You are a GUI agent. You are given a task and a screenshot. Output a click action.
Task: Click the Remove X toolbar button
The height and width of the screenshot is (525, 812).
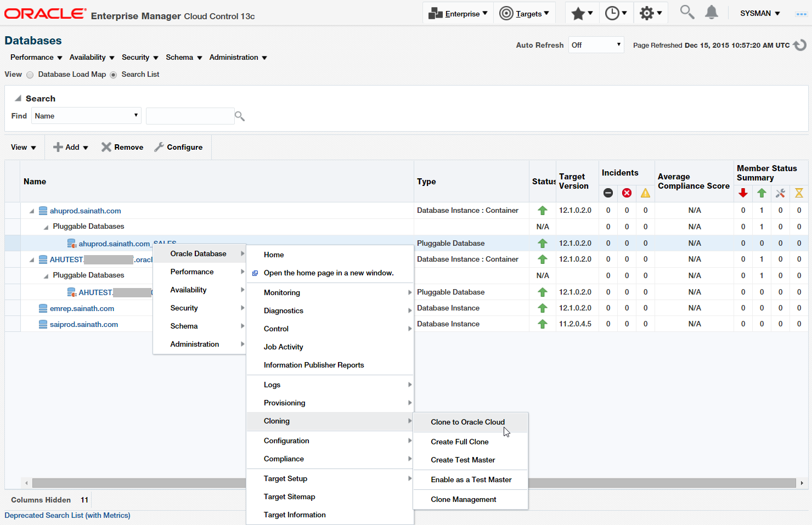[x=122, y=147]
